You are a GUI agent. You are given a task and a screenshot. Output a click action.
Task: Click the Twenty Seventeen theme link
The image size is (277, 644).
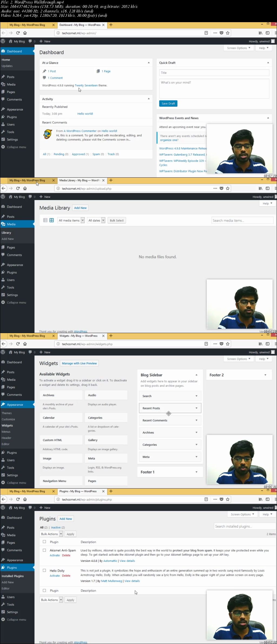tap(86, 85)
